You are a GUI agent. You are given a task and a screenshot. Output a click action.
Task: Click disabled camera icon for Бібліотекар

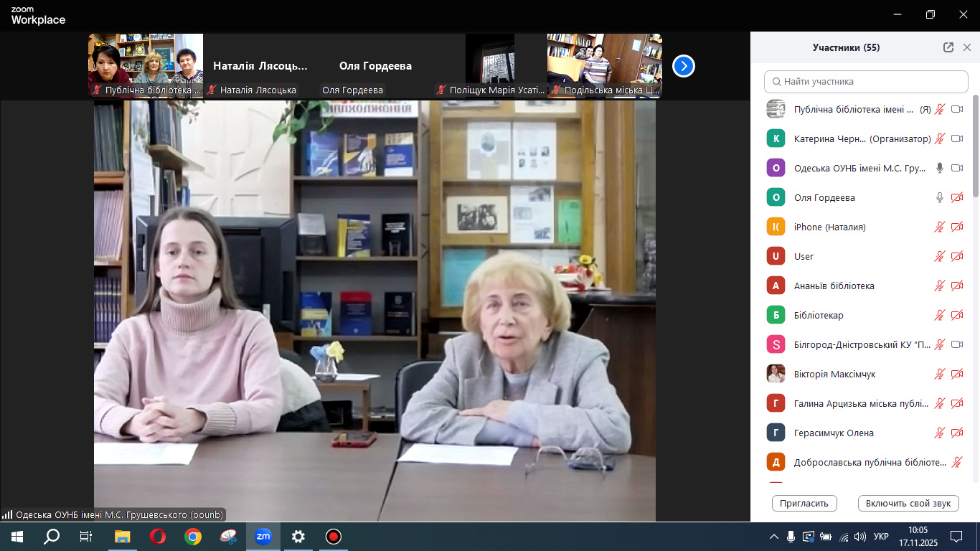pyautogui.click(x=956, y=315)
